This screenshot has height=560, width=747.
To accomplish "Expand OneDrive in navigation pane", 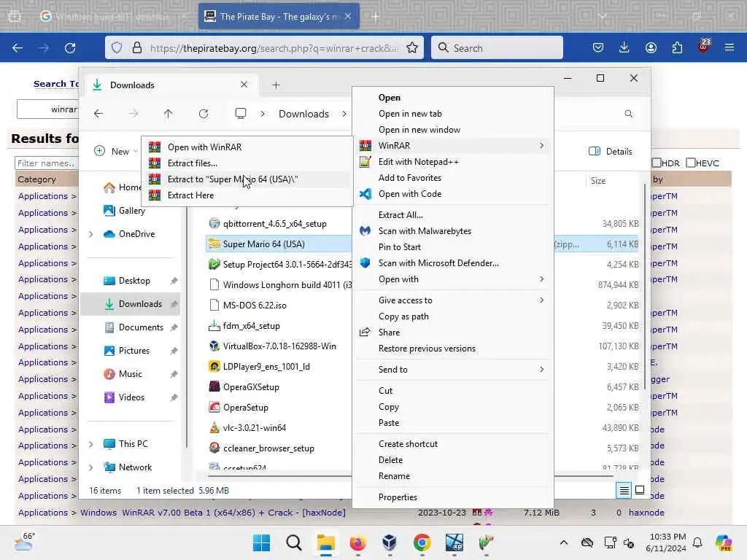I will (x=91, y=234).
